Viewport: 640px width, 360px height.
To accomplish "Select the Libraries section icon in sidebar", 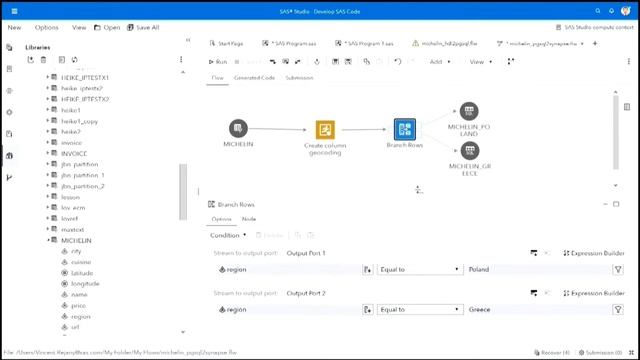I will [9, 156].
